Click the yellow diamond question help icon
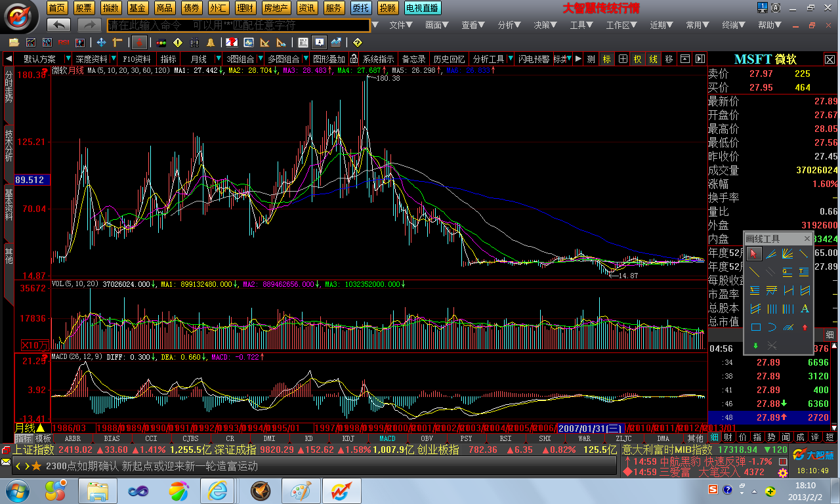This screenshot has width=840, height=504. tap(357, 42)
